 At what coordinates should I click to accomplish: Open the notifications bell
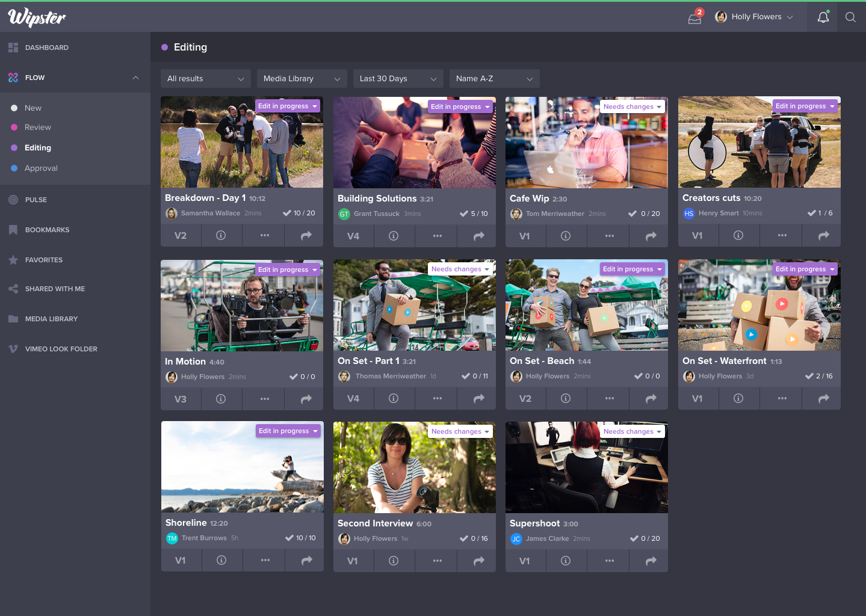(823, 17)
